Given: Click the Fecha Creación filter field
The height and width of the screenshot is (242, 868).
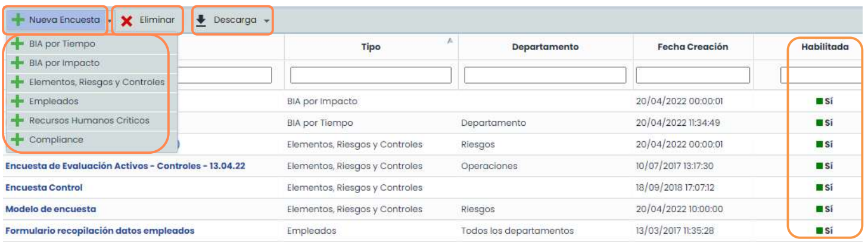Looking at the screenshot, I should pos(693,75).
